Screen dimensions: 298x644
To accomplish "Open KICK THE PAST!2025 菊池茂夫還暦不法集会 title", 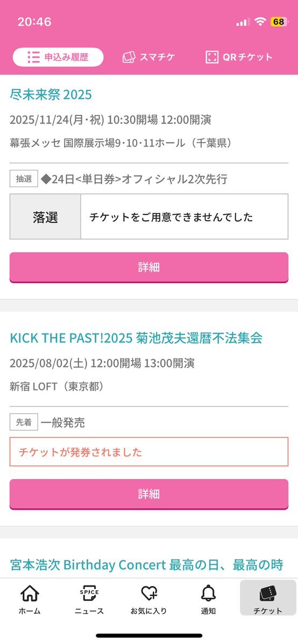I will (136, 338).
